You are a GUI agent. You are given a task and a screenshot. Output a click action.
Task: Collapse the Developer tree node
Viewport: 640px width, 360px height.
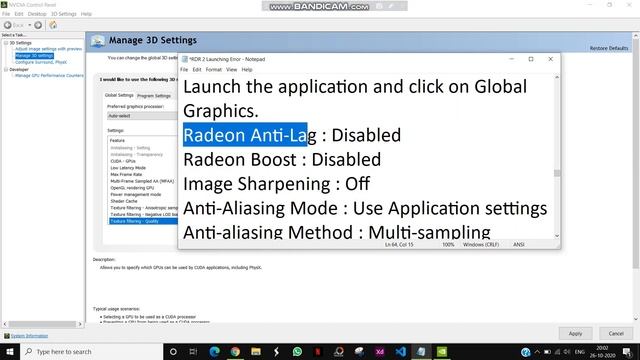[x=6, y=69]
